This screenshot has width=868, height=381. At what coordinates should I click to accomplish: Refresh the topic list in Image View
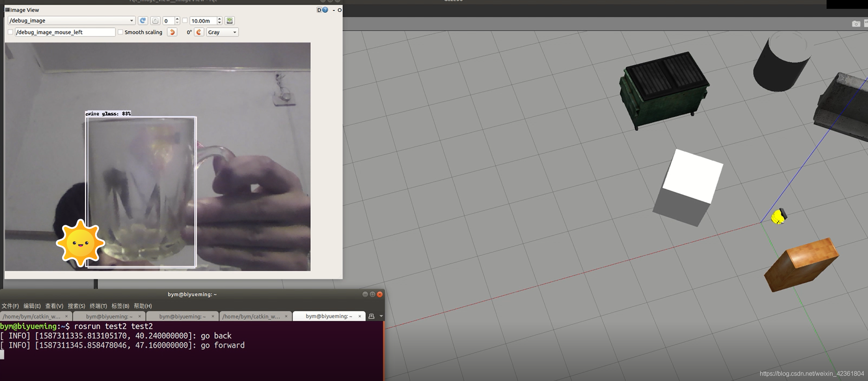pyautogui.click(x=143, y=21)
